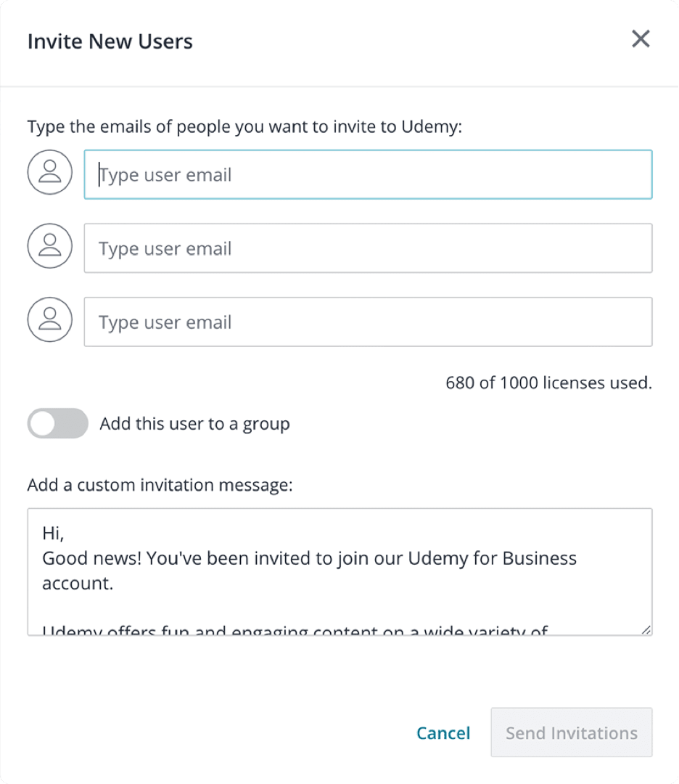Viewport: 679px width, 784px height.
Task: Click the 680 of 1000 licenses used text
Action: click(548, 383)
